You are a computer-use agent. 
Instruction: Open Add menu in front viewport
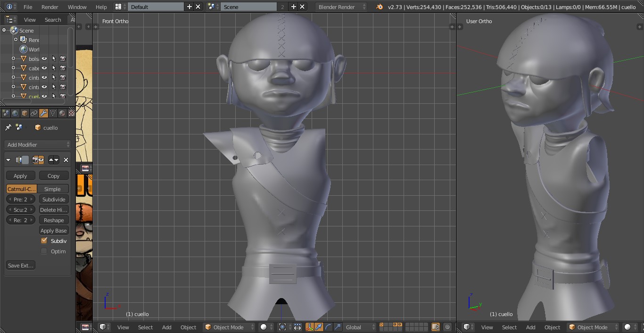point(167,327)
